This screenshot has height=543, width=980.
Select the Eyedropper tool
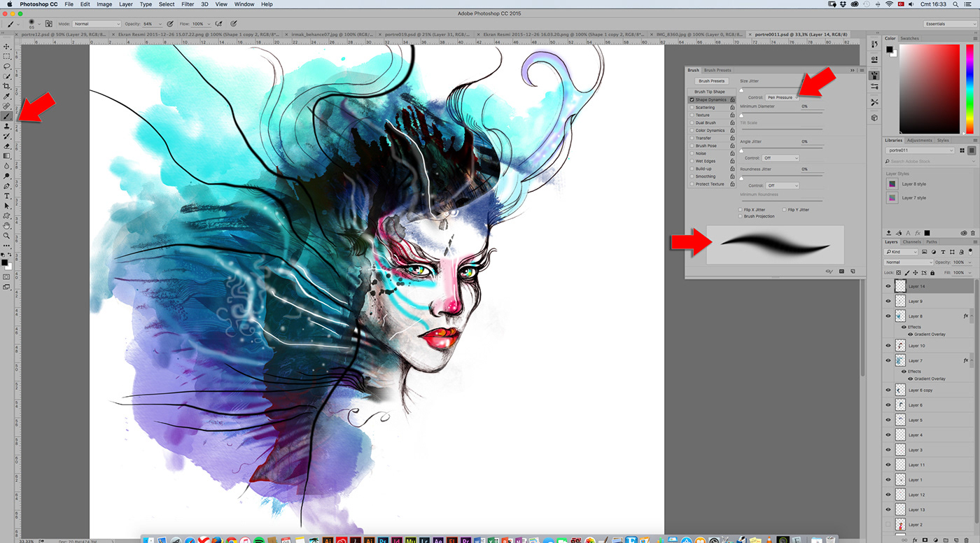click(7, 97)
